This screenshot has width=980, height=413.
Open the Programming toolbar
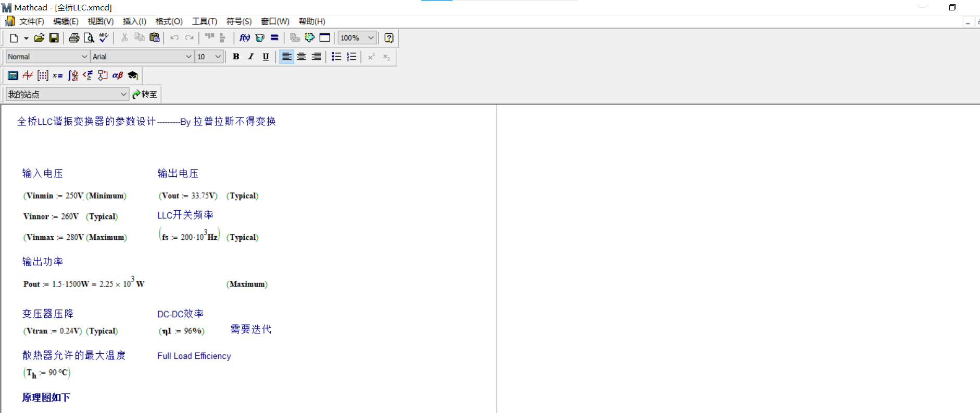point(103,75)
